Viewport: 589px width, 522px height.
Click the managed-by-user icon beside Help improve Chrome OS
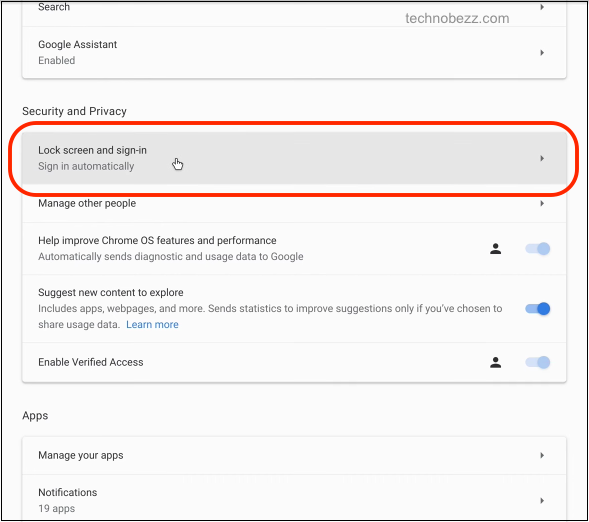click(495, 249)
